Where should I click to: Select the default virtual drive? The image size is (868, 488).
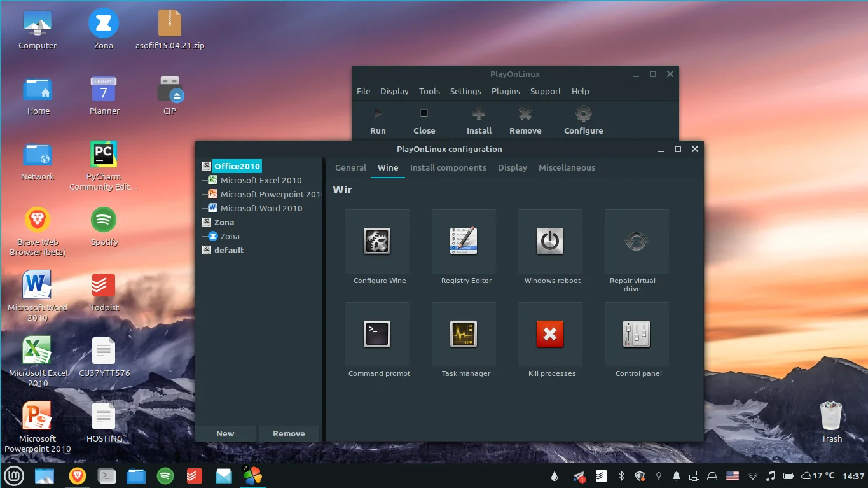click(229, 251)
